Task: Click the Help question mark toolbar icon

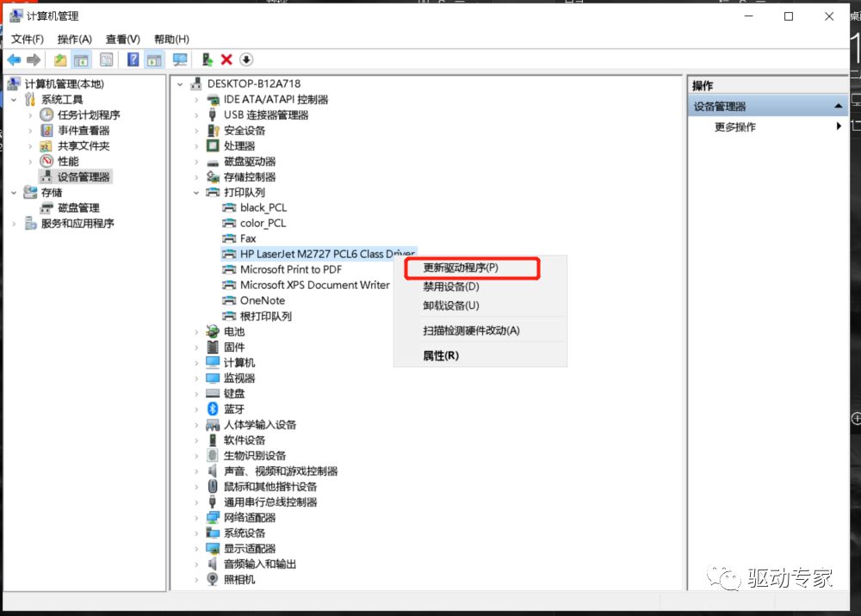Action: point(133,59)
